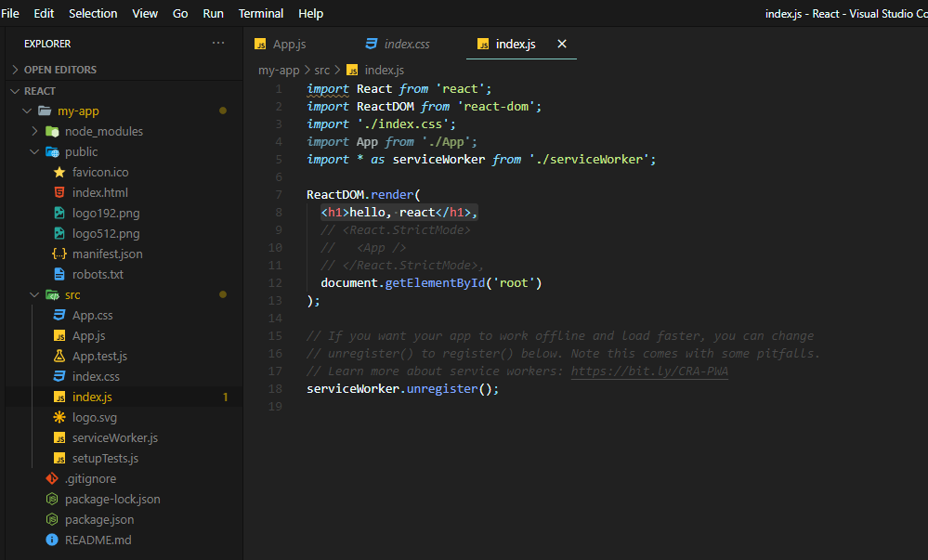Click the manifest.json curly-braces icon
The height and width of the screenshot is (560, 928).
point(59,254)
